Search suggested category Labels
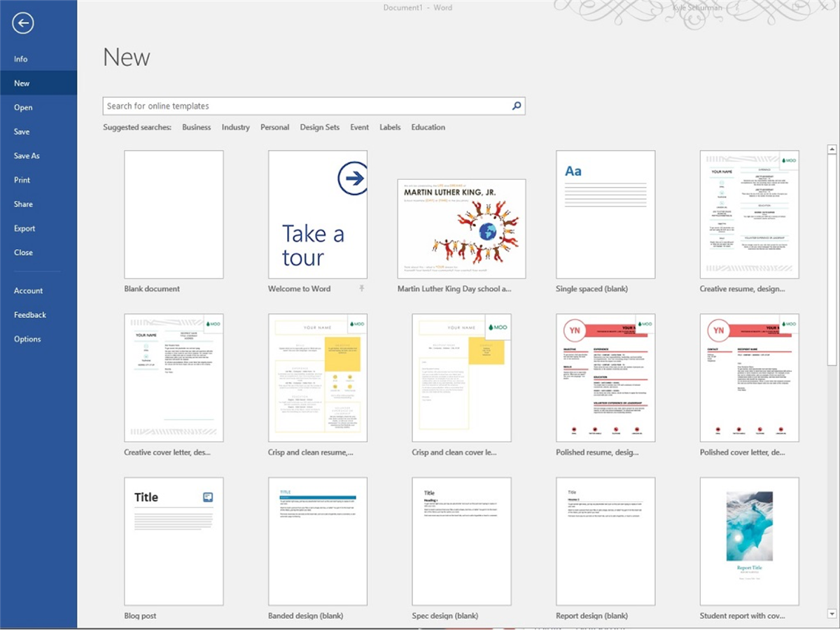Screen dimensions: 840x630 click(x=391, y=127)
